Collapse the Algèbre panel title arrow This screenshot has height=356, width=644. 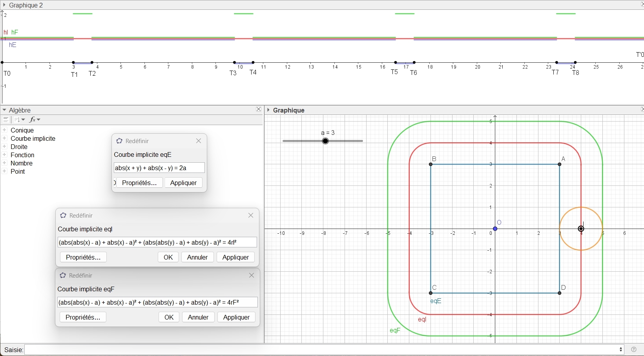pyautogui.click(x=4, y=110)
